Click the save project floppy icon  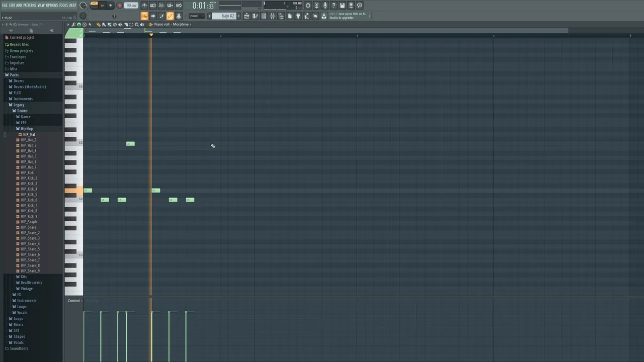342,6
